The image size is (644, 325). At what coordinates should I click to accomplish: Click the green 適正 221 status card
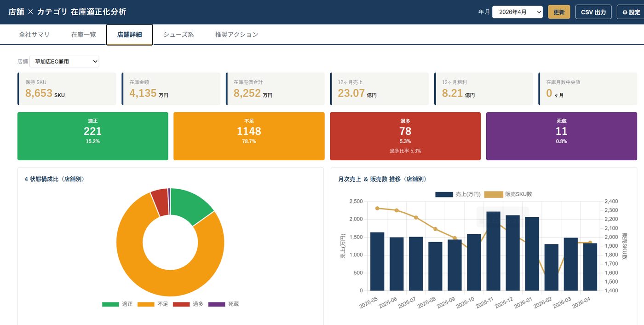[93, 136]
